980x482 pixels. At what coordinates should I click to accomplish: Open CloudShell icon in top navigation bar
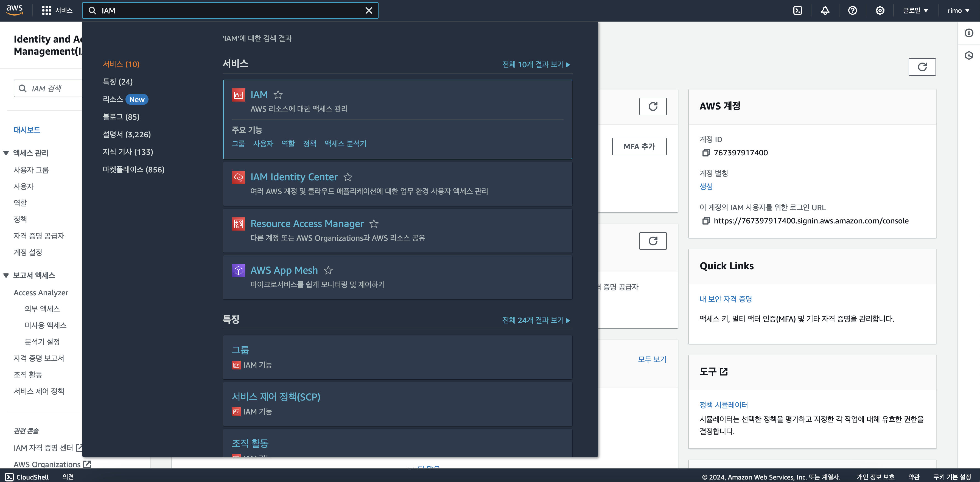[x=797, y=11]
